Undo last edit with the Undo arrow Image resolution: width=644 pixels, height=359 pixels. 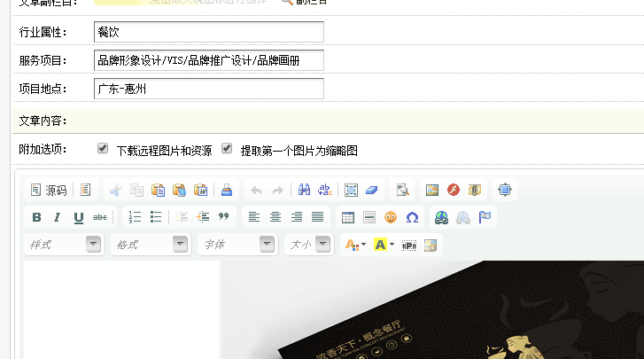[256, 191]
